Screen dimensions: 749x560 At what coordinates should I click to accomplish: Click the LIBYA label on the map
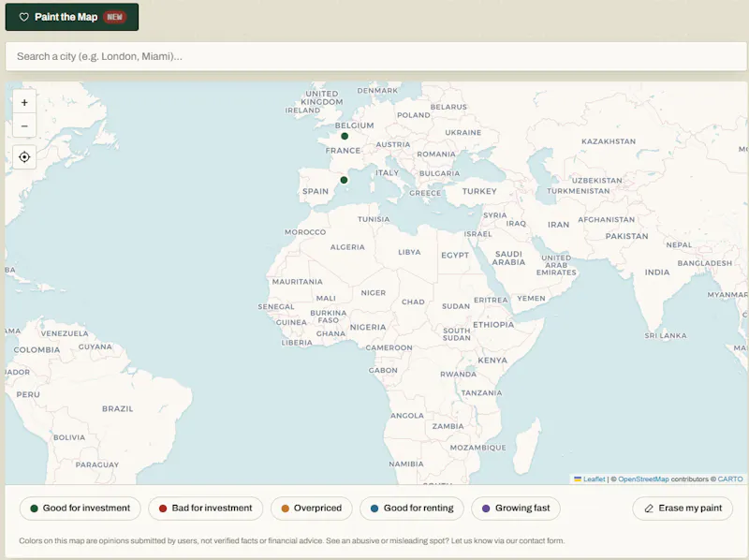[409, 252]
